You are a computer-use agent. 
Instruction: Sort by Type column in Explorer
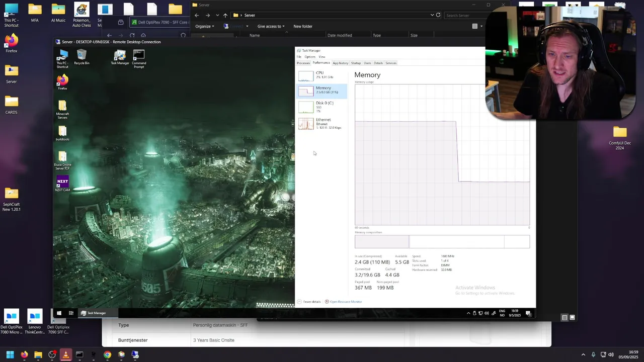376,35
